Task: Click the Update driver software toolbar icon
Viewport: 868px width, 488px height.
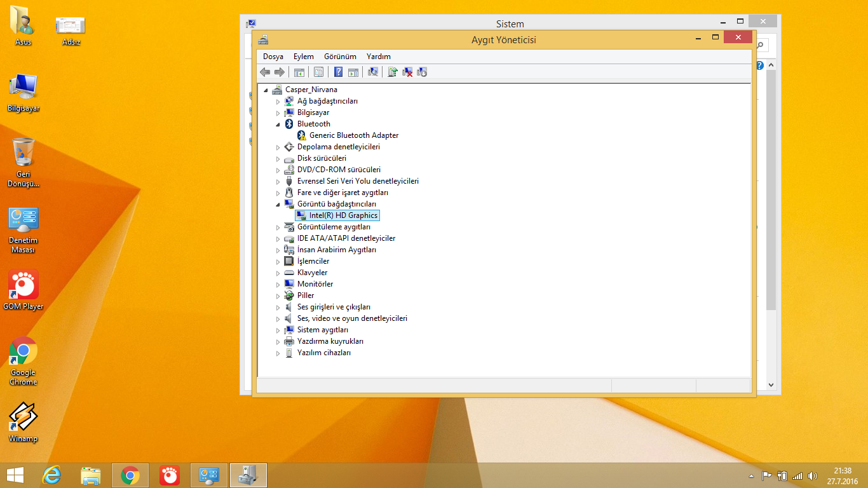Action: coord(393,72)
